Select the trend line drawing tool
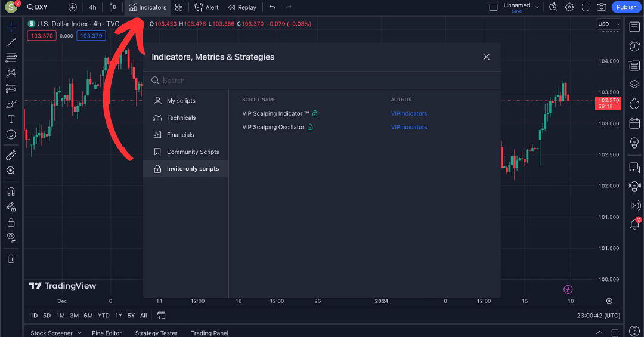 (11, 42)
